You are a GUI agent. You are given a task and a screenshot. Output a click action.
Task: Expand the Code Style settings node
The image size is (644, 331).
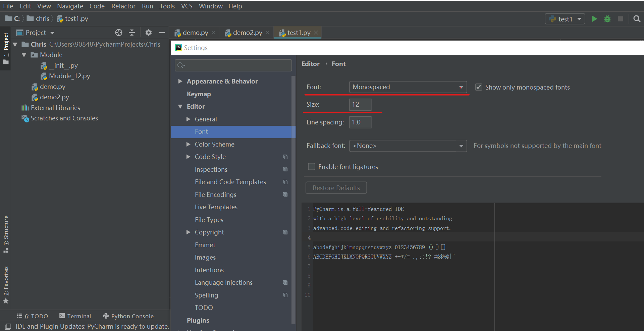[188, 157]
